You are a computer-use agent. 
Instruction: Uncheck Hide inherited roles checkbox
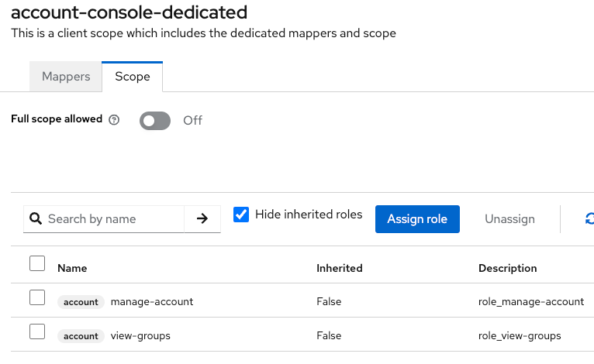(241, 215)
